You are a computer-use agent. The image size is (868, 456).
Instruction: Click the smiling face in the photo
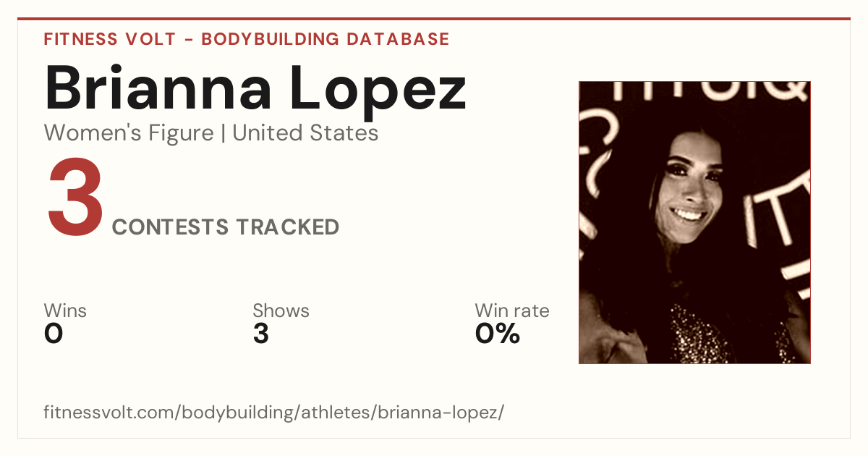(x=693, y=188)
